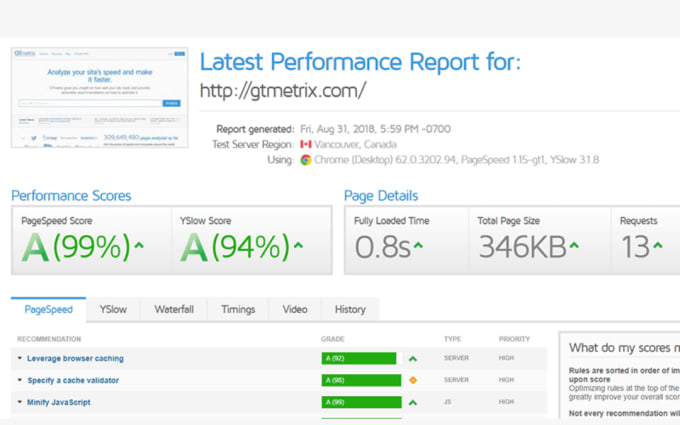This screenshot has height=425, width=680.
Task: Switch to the YSlow tab
Action: [x=113, y=310]
